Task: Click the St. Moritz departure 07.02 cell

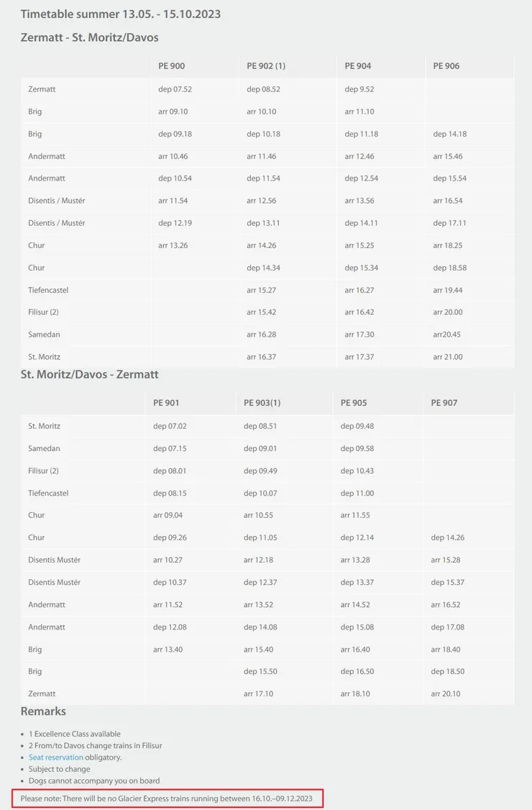Action: (x=170, y=426)
